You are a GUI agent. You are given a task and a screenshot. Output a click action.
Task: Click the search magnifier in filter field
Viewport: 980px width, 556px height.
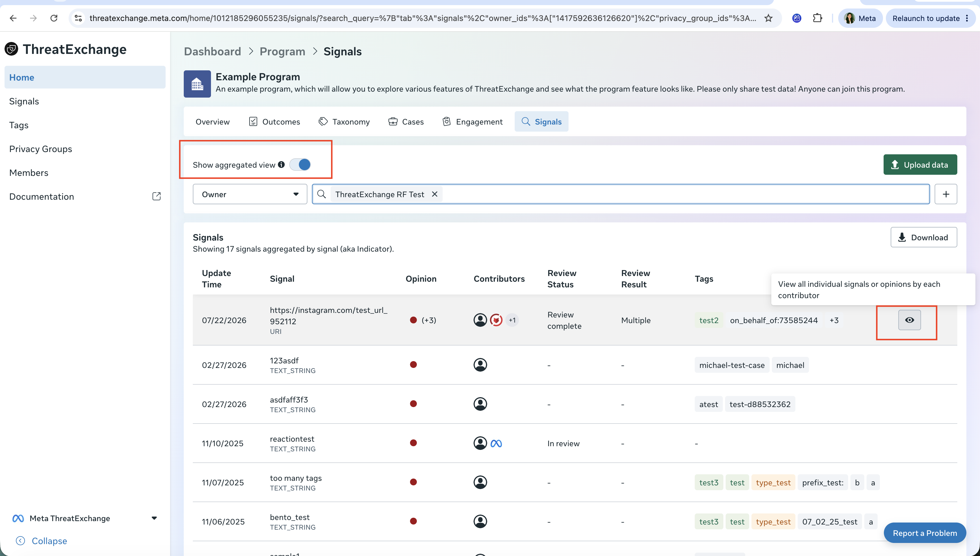click(x=321, y=194)
